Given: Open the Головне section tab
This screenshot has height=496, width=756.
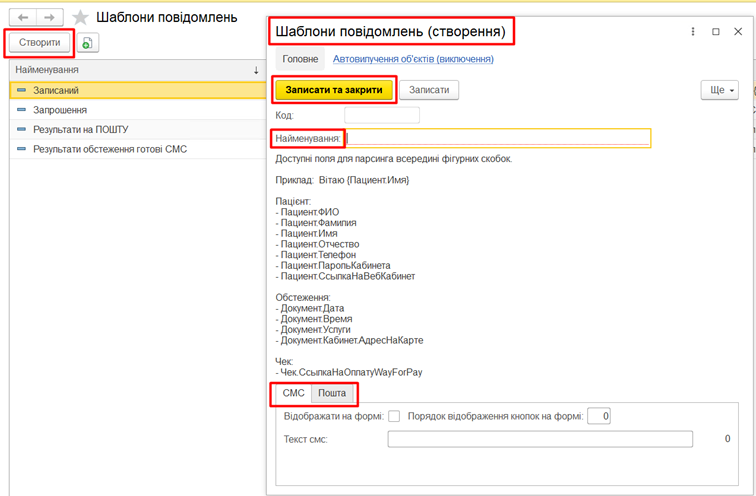Looking at the screenshot, I should pyautogui.click(x=300, y=59).
